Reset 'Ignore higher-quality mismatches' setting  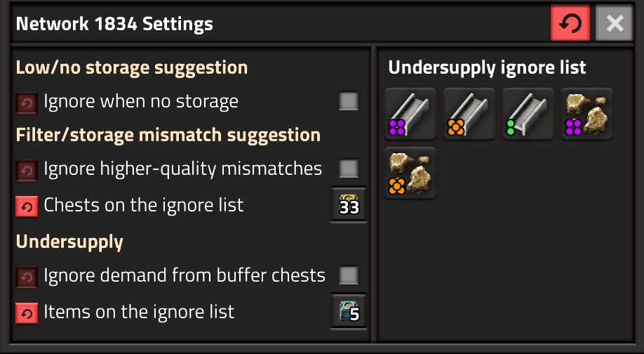coord(27,169)
